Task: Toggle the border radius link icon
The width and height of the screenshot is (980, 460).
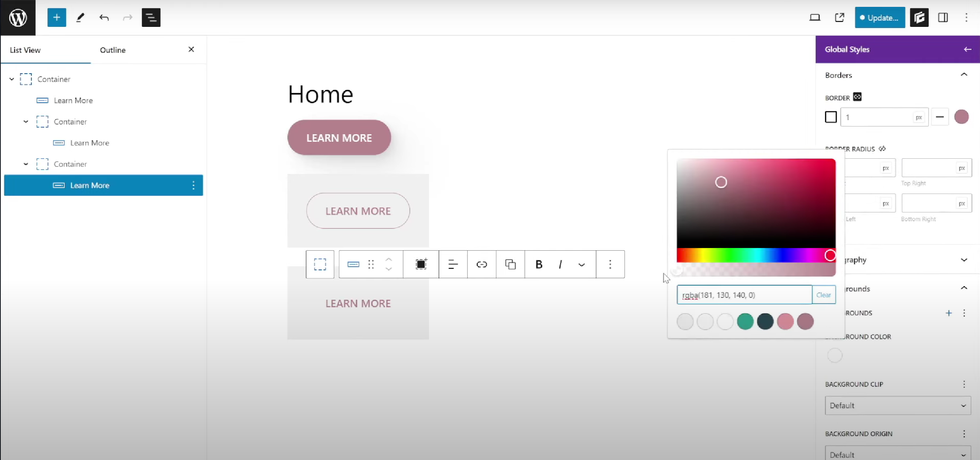Action: click(882, 149)
